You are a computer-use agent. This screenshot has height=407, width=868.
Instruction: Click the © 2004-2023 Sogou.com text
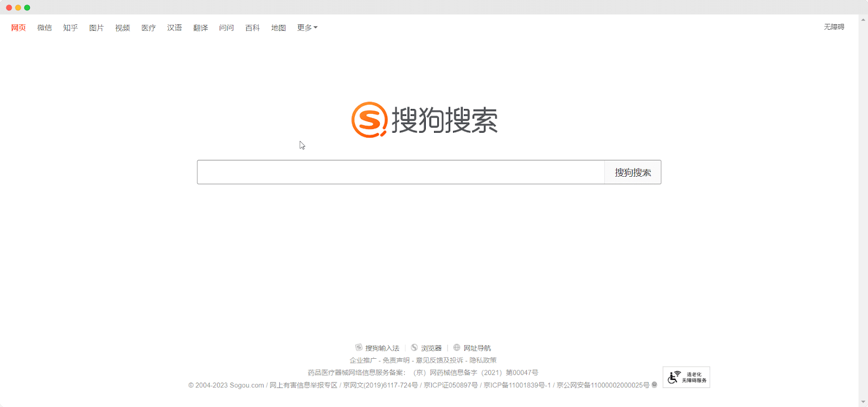tap(226, 385)
